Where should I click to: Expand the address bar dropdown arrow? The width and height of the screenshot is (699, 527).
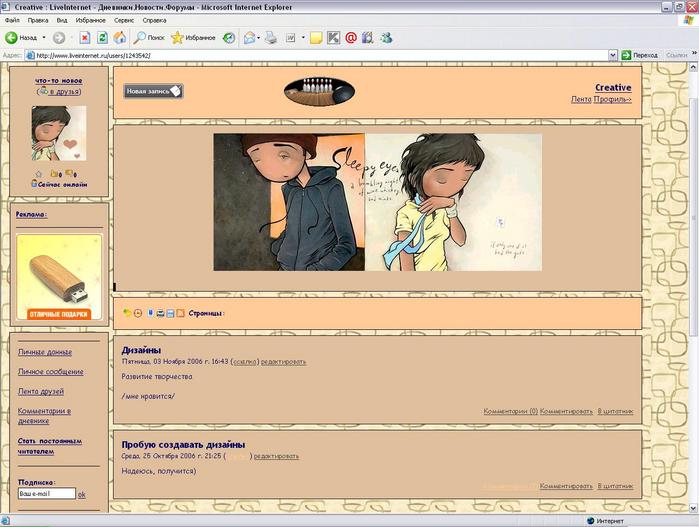(x=612, y=55)
